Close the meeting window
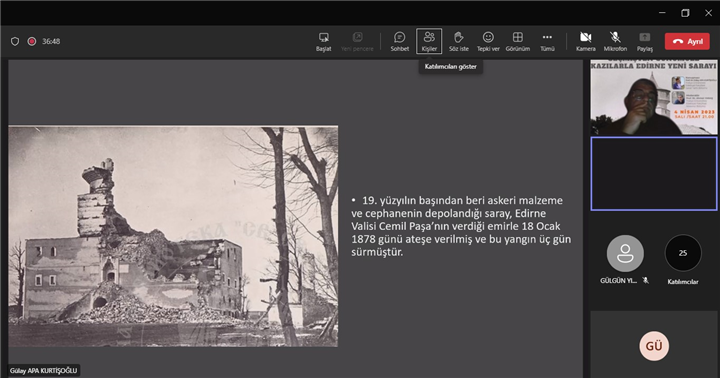 [708, 13]
